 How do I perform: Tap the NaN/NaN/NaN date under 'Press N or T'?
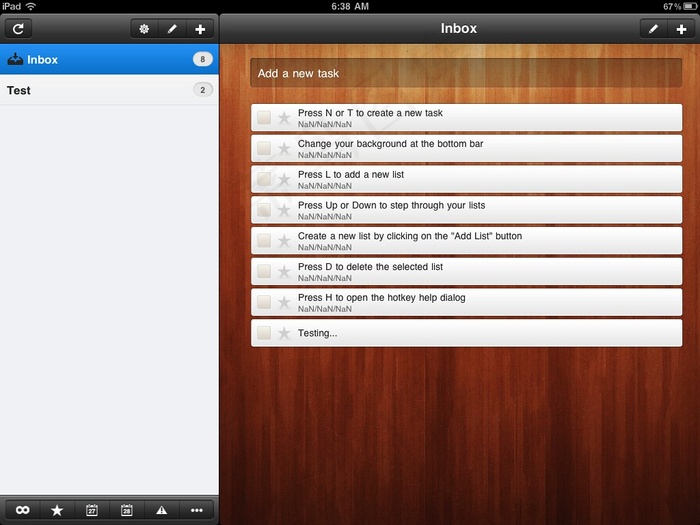pyautogui.click(x=325, y=125)
